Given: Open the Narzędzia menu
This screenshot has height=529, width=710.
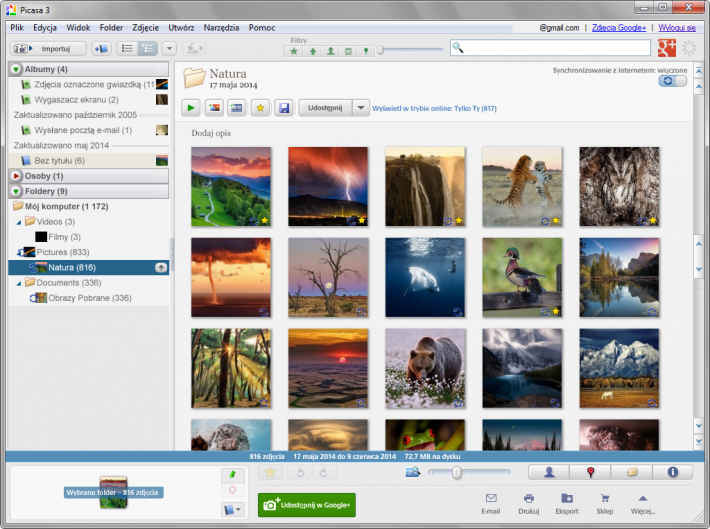Looking at the screenshot, I should [x=221, y=28].
